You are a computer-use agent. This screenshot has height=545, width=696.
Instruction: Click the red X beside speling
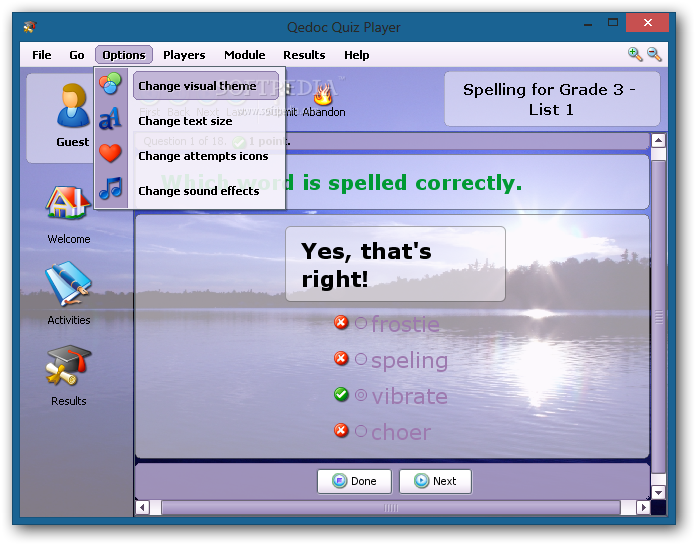pos(341,358)
